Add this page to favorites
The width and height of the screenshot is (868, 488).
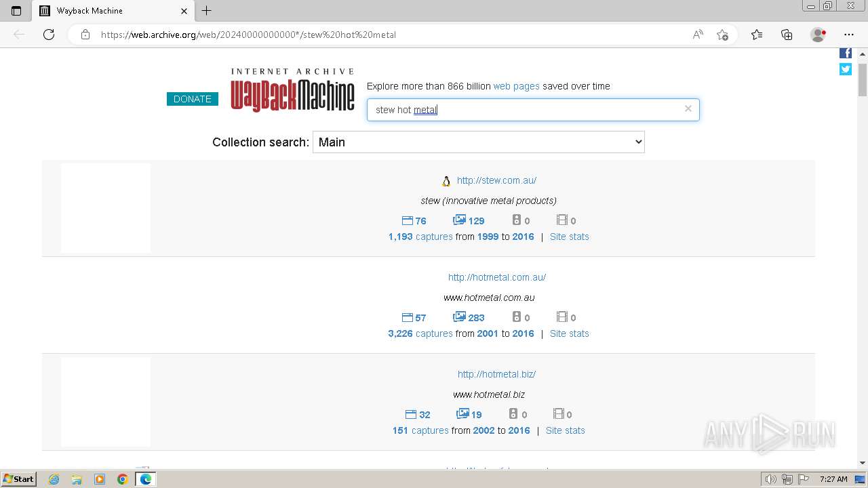pos(722,35)
